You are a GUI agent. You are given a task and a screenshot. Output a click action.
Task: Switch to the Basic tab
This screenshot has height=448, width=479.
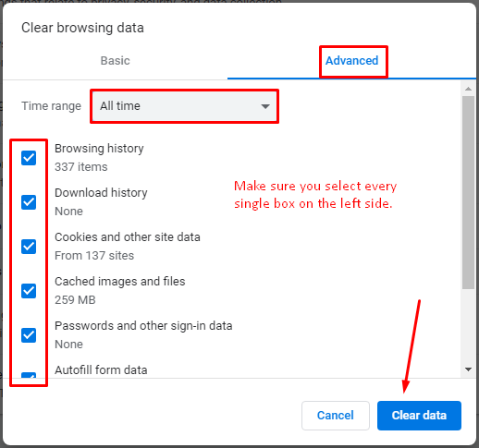(x=115, y=60)
